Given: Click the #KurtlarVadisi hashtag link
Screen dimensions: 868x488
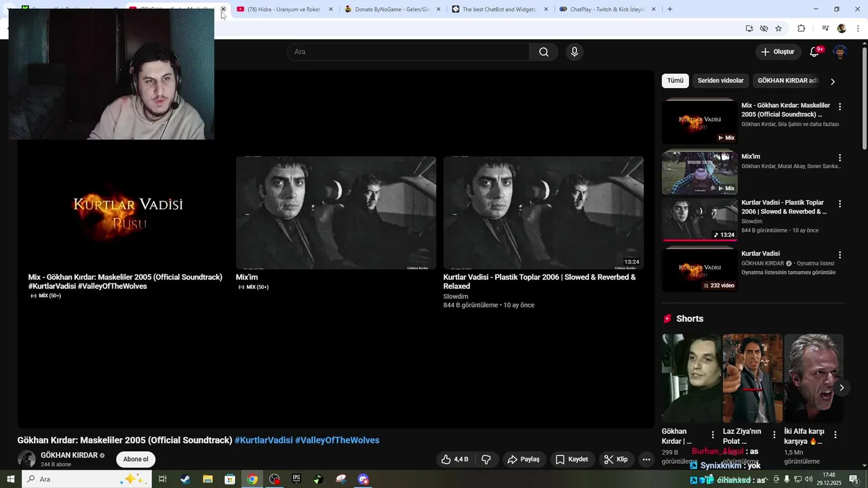Looking at the screenshot, I should 264,441.
